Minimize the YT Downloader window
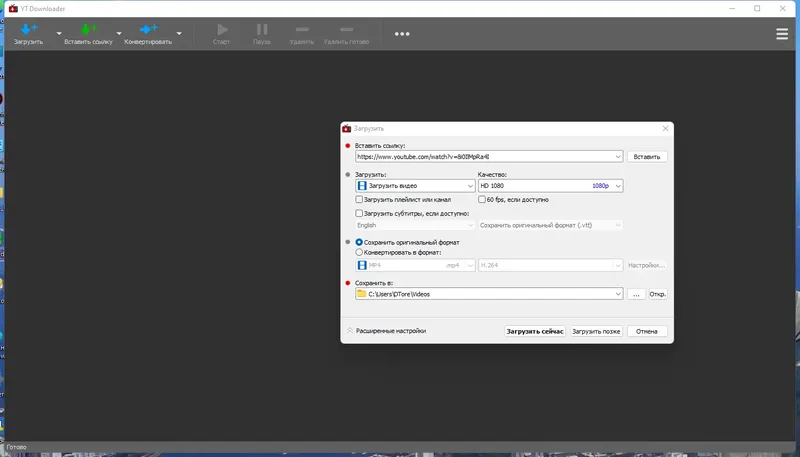800x457 pixels. tap(732, 8)
